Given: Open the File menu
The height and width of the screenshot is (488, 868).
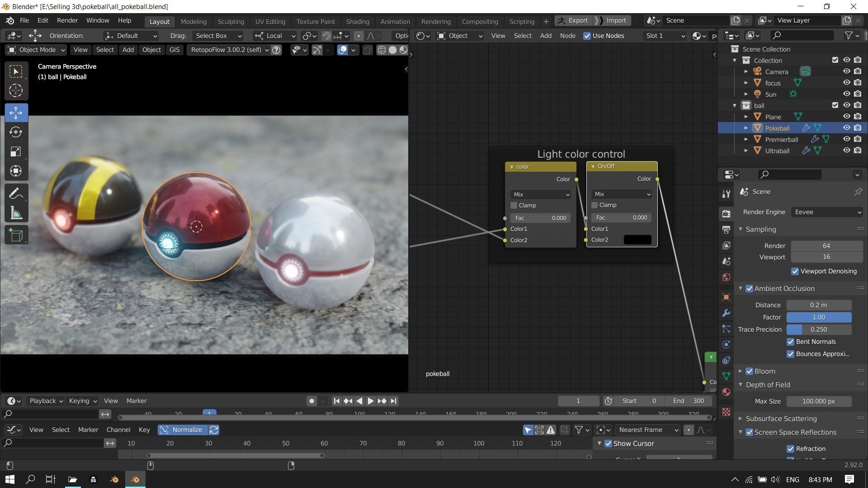Looking at the screenshot, I should [x=24, y=20].
